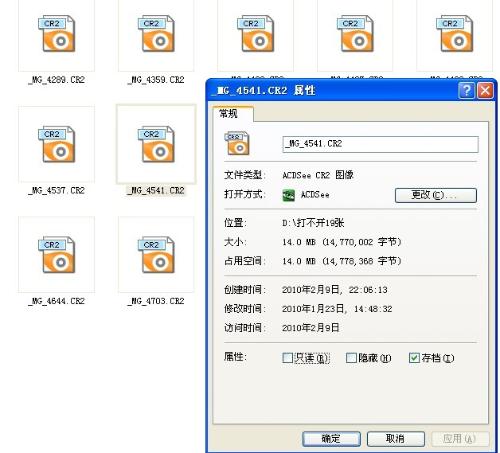Screen dimensions: 500x453
Task: Click the size on disk value 14,778,368 字节
Action: (362, 261)
